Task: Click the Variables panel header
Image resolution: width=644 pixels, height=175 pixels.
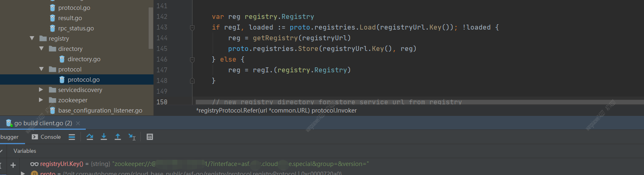Action: (x=25, y=151)
